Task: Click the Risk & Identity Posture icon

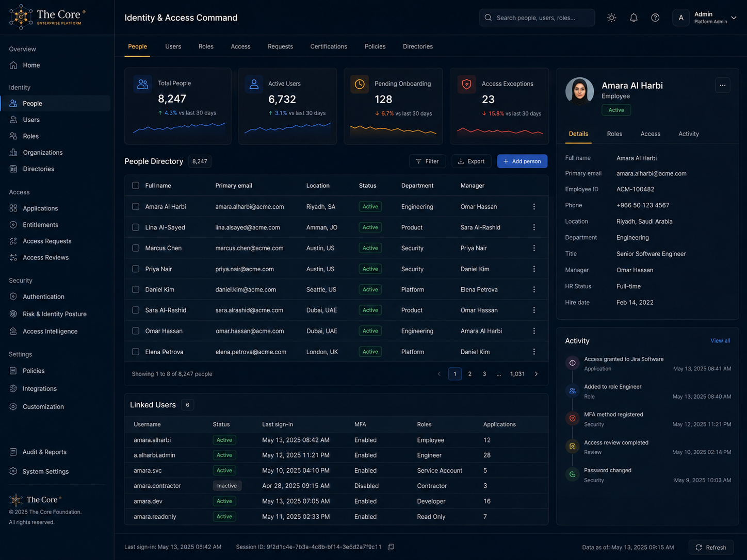Action: pos(13,314)
